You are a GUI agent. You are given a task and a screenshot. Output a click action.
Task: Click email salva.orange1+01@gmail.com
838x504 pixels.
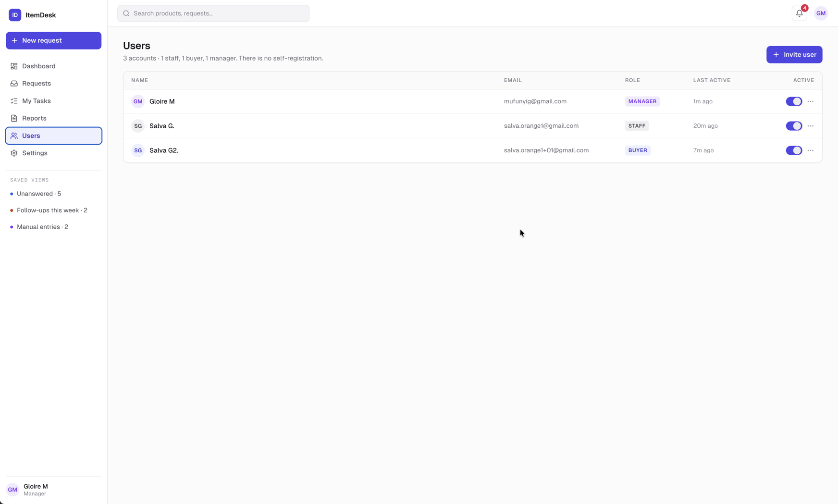(546, 150)
